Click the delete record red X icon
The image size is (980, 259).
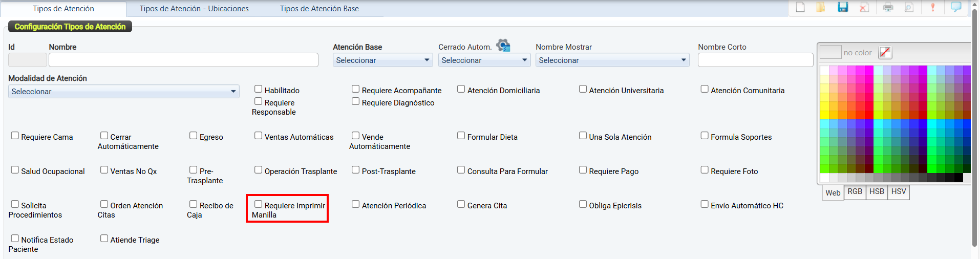point(864,7)
